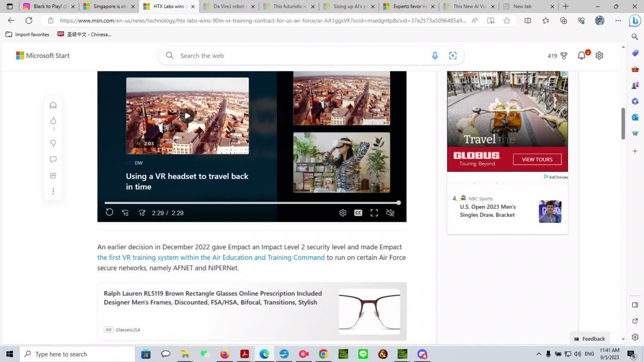The width and height of the screenshot is (644, 362).
Task: Click the visual search camera icon
Action: (x=453, y=56)
